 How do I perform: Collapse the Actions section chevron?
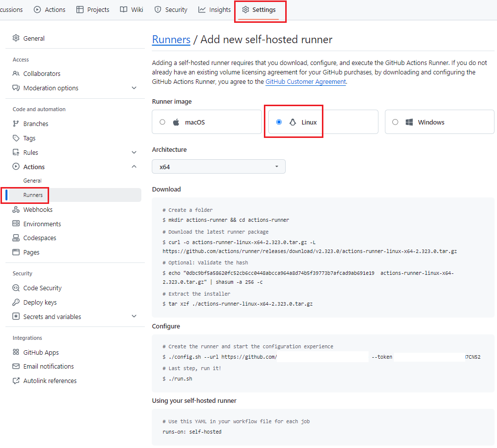pyautogui.click(x=134, y=167)
